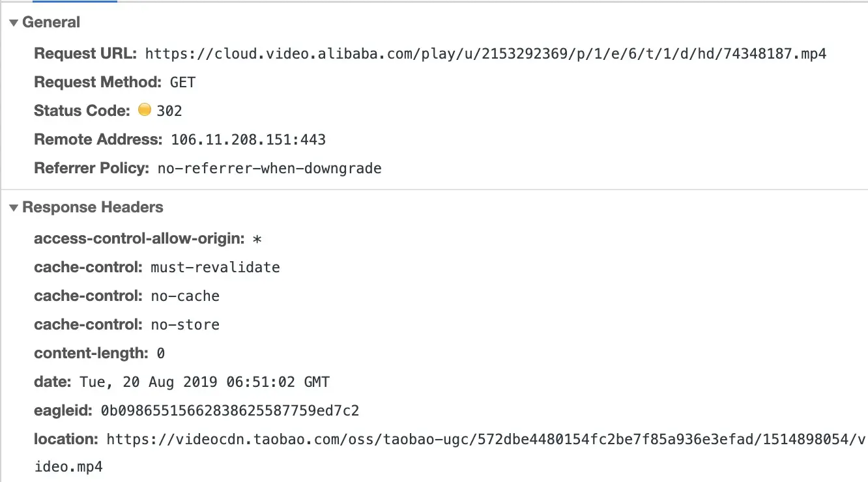
Task: Click the no-store cache-control value
Action: [x=185, y=324]
